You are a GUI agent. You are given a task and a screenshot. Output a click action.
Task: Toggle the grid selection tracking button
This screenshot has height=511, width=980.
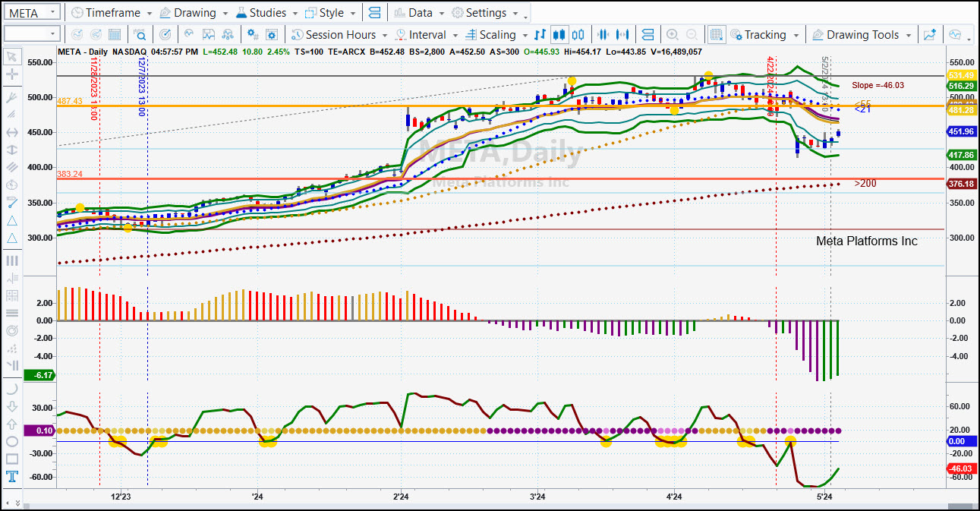(x=717, y=34)
